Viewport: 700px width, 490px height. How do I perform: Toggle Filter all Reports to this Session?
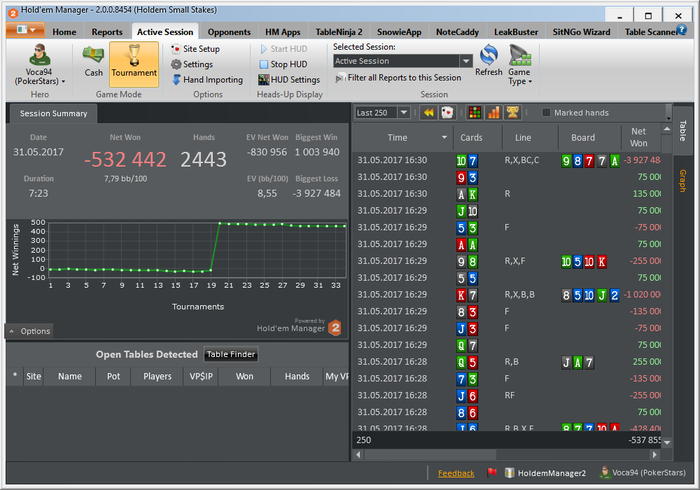[403, 78]
